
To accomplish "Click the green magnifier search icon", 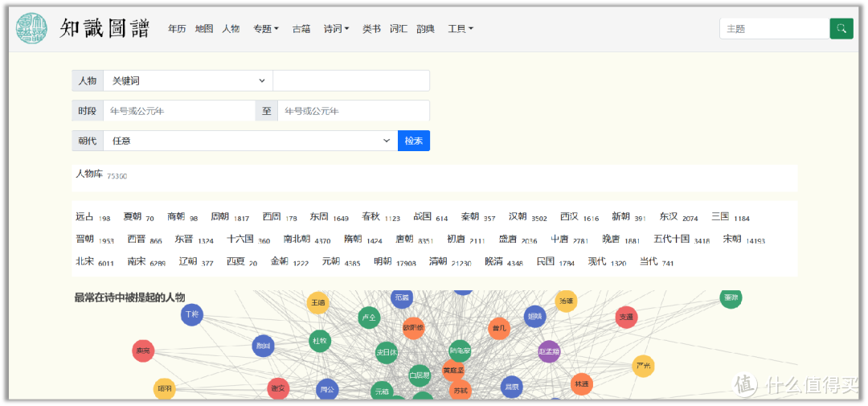I will click(841, 29).
